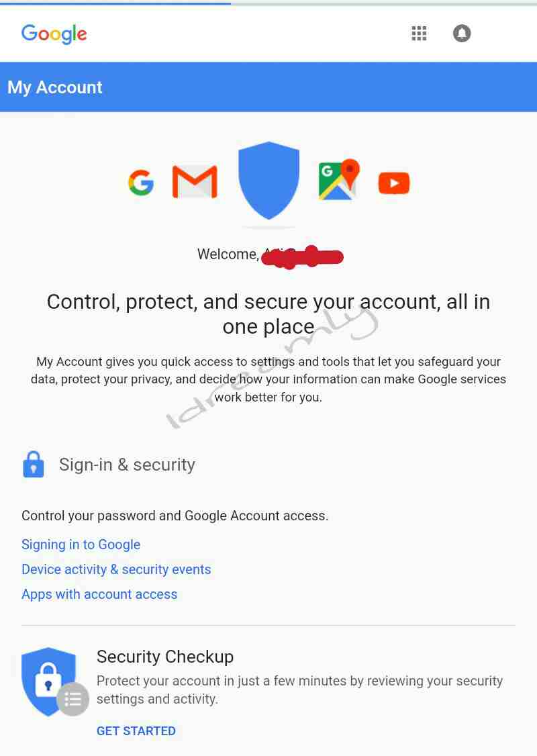Click the Google Maps icon
The image size is (537, 756).
(x=339, y=180)
